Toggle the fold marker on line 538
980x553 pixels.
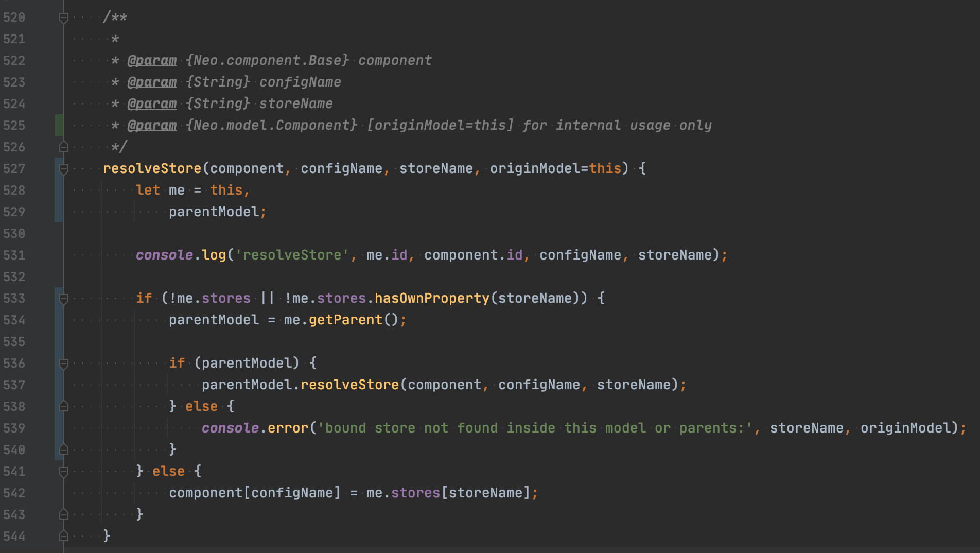pyautogui.click(x=64, y=407)
